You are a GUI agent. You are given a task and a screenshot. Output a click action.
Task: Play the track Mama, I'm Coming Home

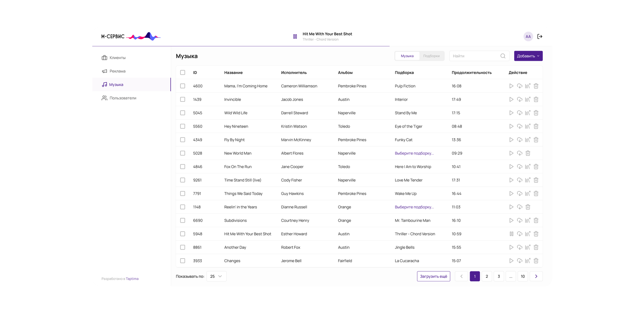click(x=511, y=86)
